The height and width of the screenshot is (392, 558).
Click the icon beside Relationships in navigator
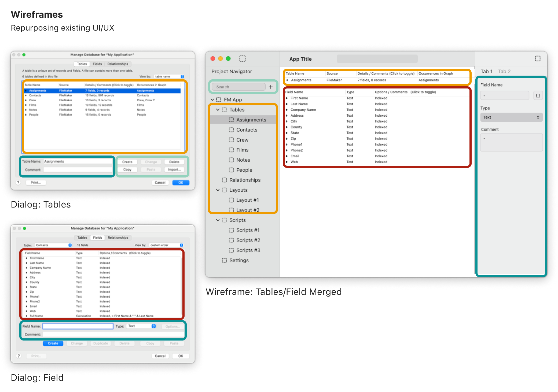click(x=224, y=180)
